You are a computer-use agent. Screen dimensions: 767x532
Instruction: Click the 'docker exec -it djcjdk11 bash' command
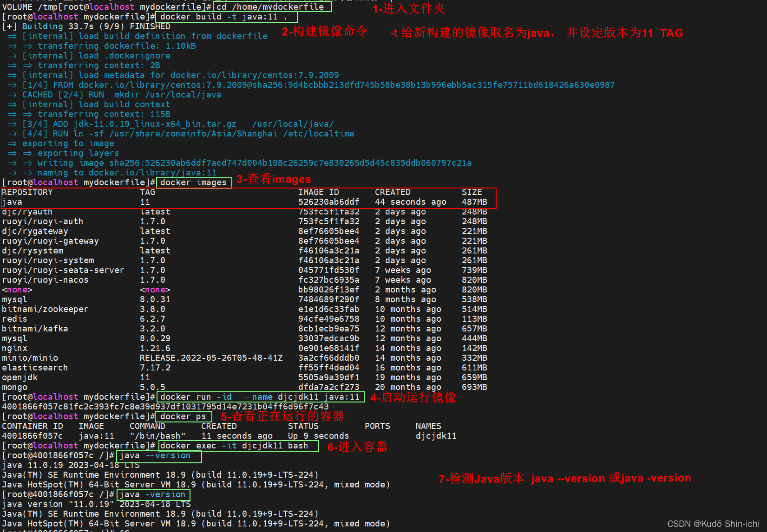pyautogui.click(x=234, y=446)
